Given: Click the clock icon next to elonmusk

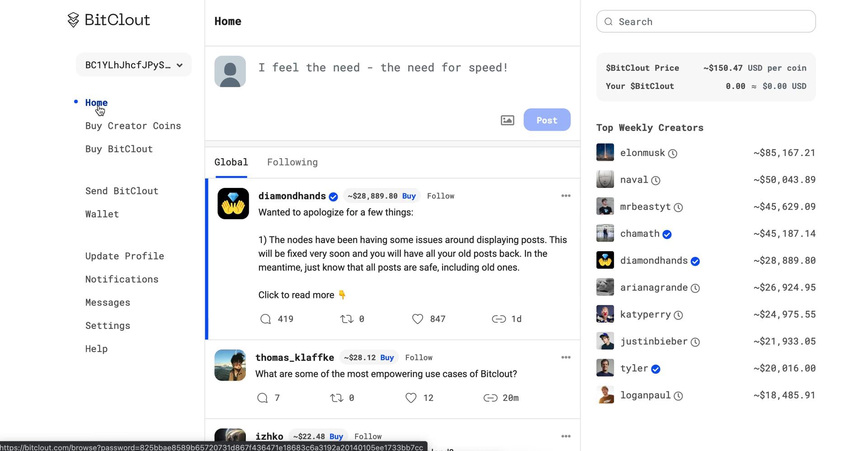Looking at the screenshot, I should point(673,153).
